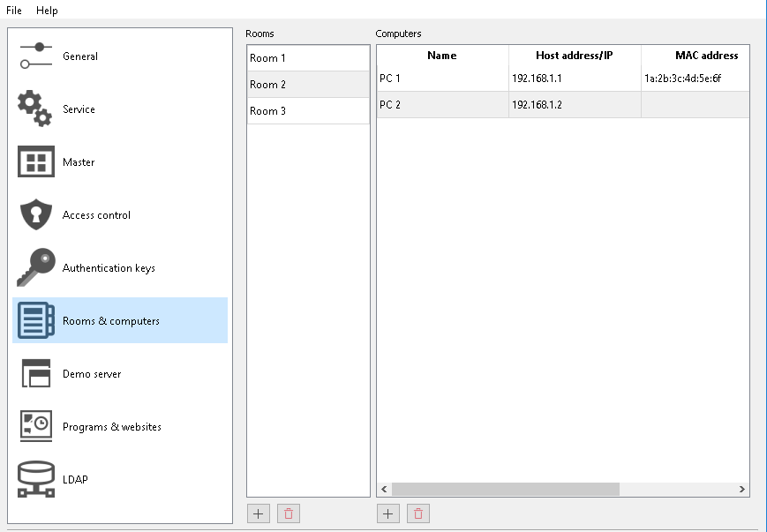Viewport: 767px width, 532px height.
Task: Open the File menu
Action: click(14, 11)
